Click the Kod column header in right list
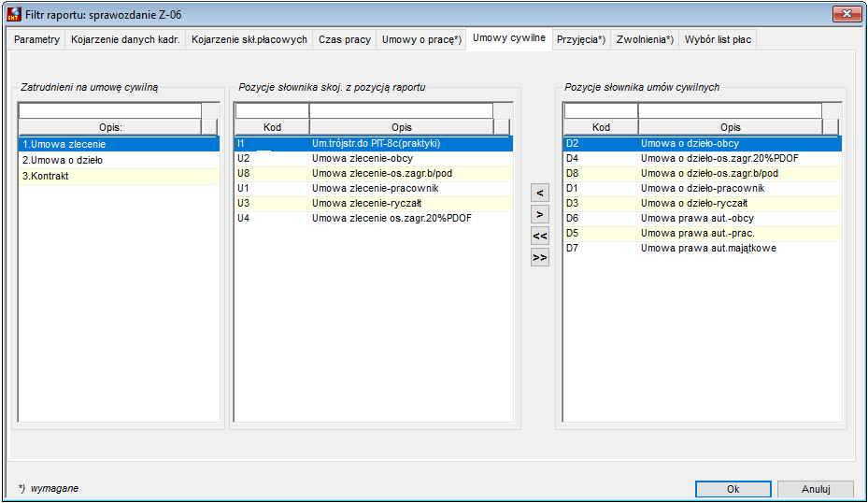 tap(601, 127)
